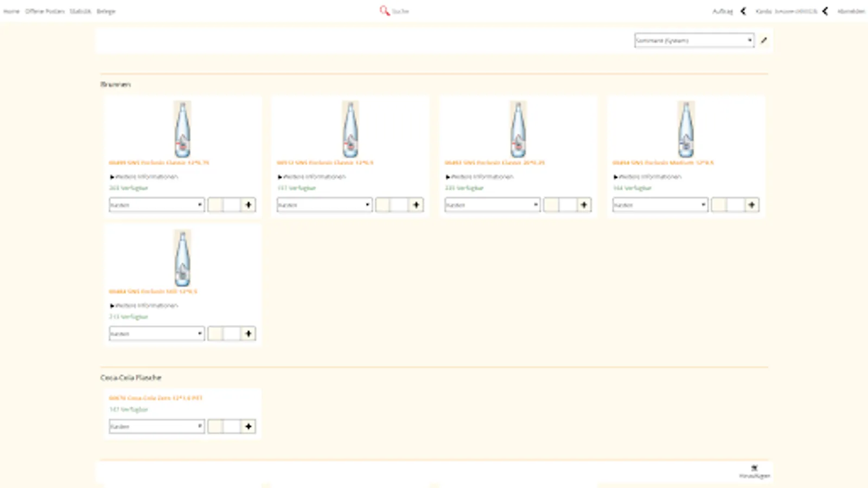This screenshot has height=488, width=868.
Task: Click the chevron arrow next to Konto
Action: pyautogui.click(x=825, y=11)
